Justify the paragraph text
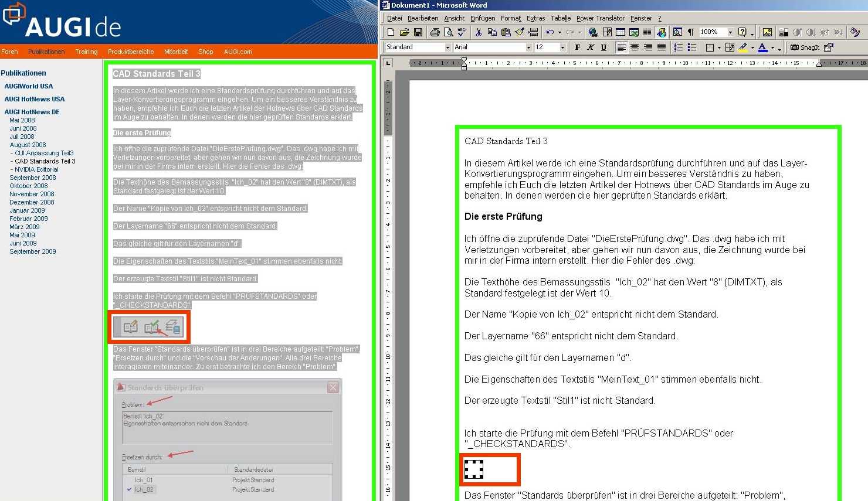The image size is (868, 501). (x=662, y=47)
